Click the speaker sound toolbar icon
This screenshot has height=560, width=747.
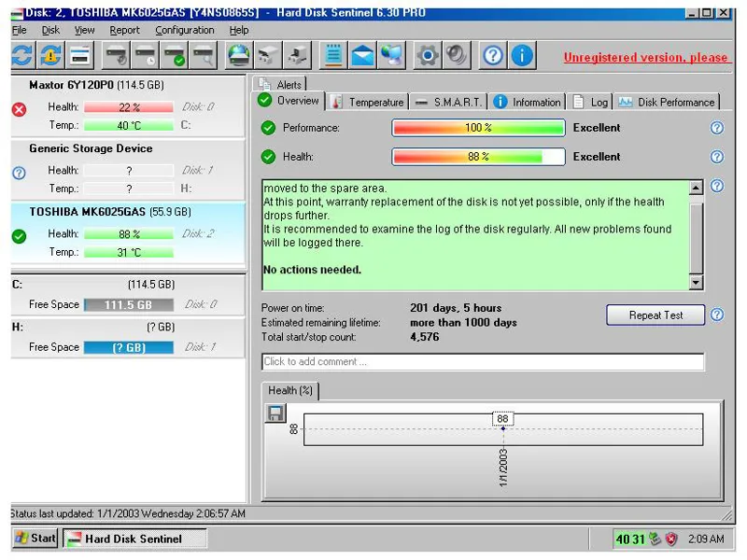(x=457, y=56)
